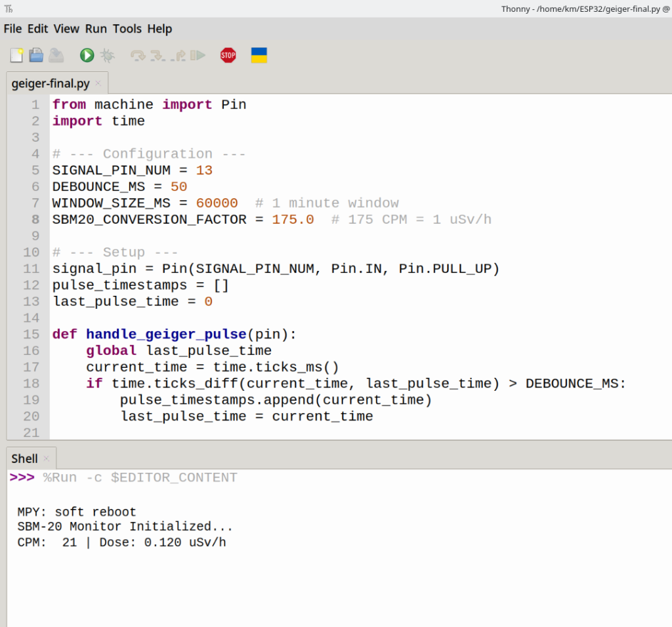This screenshot has height=627, width=672.
Task: Select the geiger-final.py editor tab
Action: (51, 84)
